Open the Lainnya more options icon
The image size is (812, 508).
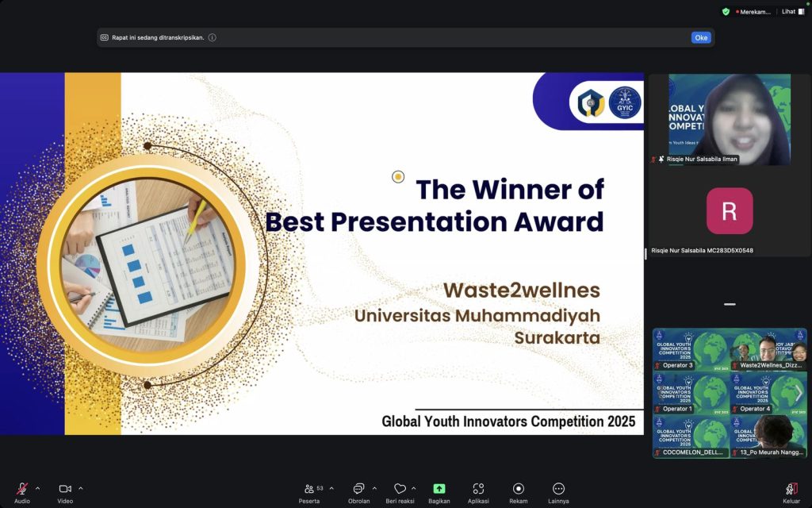tap(558, 489)
